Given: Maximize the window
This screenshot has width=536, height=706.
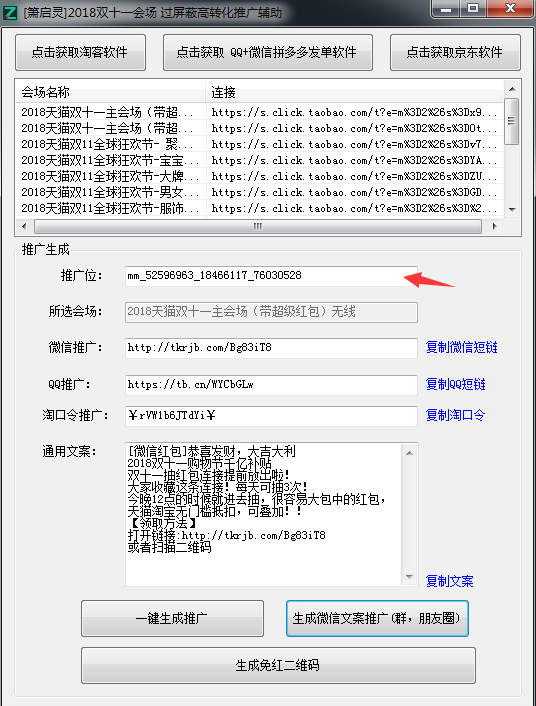Looking at the screenshot, I should 473,9.
